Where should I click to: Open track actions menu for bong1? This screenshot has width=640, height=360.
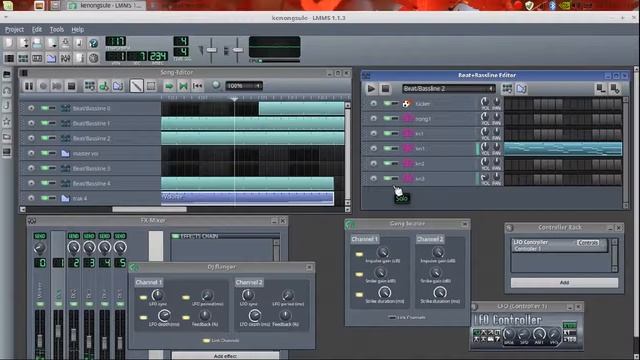pyautogui.click(x=373, y=119)
